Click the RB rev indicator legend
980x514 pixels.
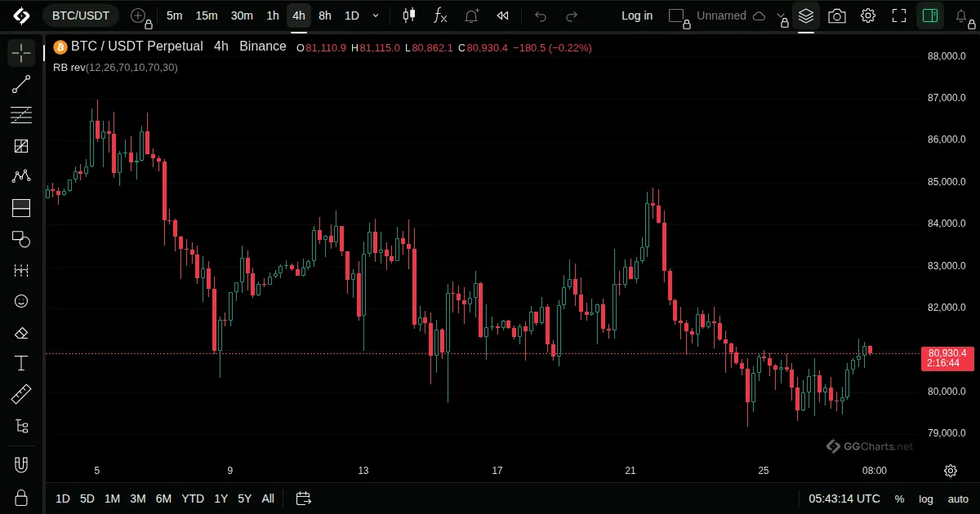point(115,67)
